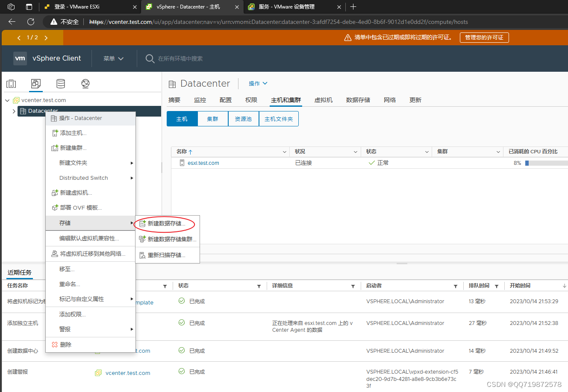Screen dimensions: 568x392
Task: Choose 新建数据存储集群 in the submenu
Action: point(168,239)
